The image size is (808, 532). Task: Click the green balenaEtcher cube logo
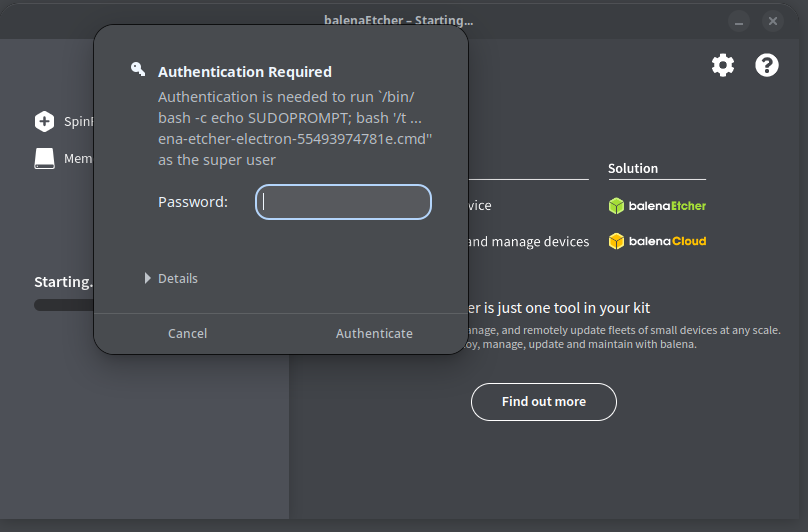(x=616, y=206)
